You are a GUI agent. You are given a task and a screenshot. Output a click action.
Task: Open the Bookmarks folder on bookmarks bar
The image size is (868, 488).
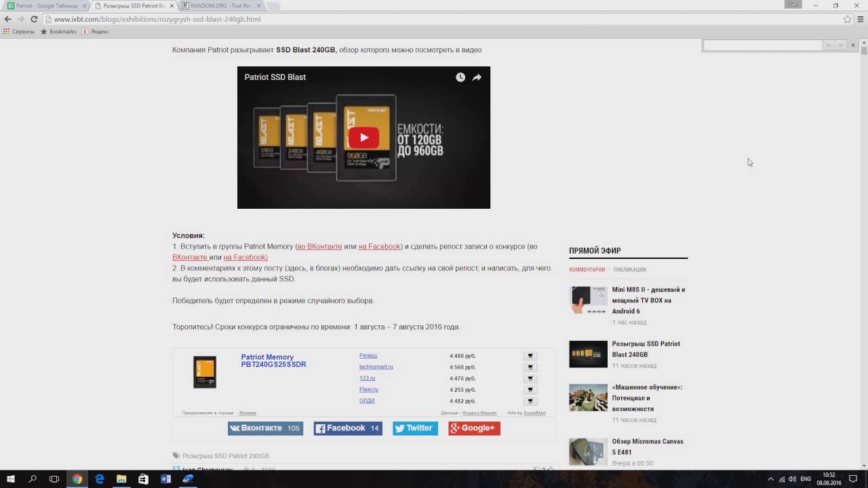click(x=58, y=31)
